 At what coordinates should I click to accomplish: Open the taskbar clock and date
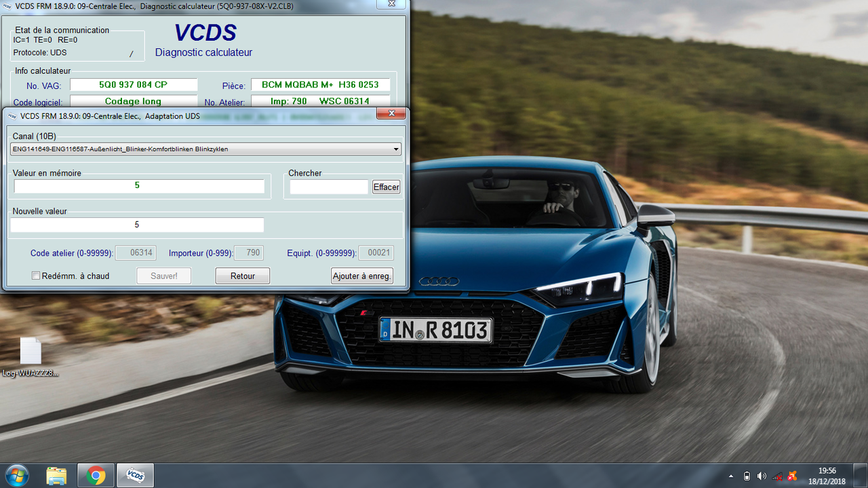[827, 475]
